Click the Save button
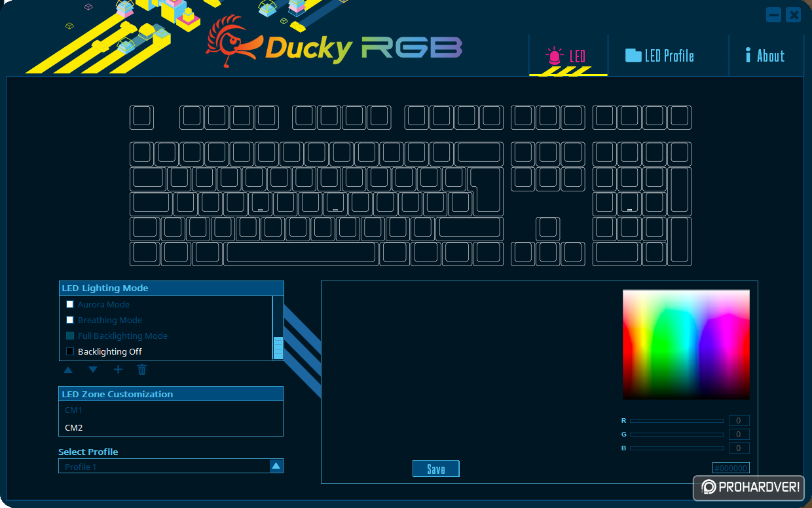 click(436, 469)
